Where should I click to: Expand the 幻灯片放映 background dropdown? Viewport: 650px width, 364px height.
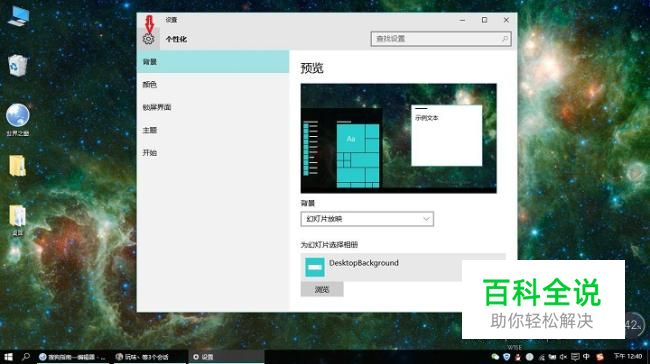367,219
